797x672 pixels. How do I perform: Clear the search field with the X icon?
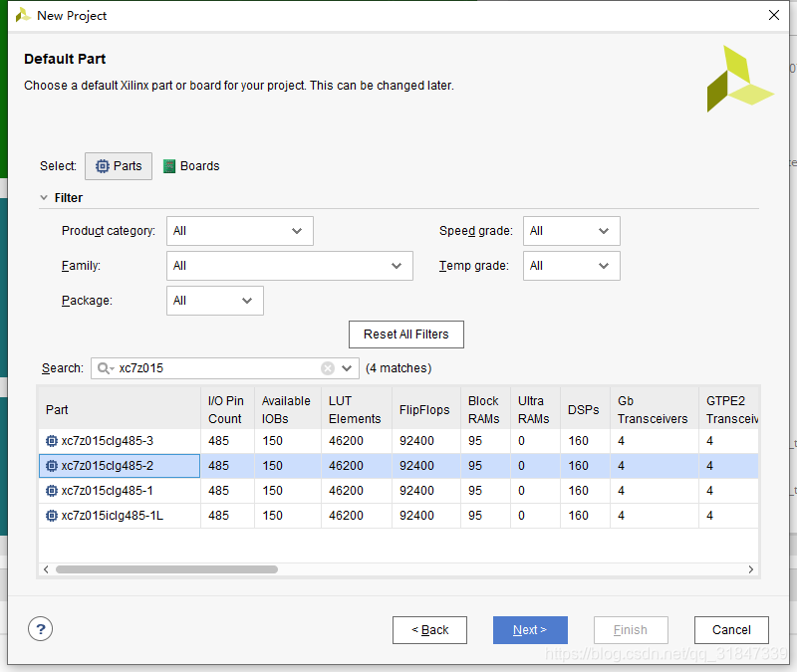pos(328,368)
